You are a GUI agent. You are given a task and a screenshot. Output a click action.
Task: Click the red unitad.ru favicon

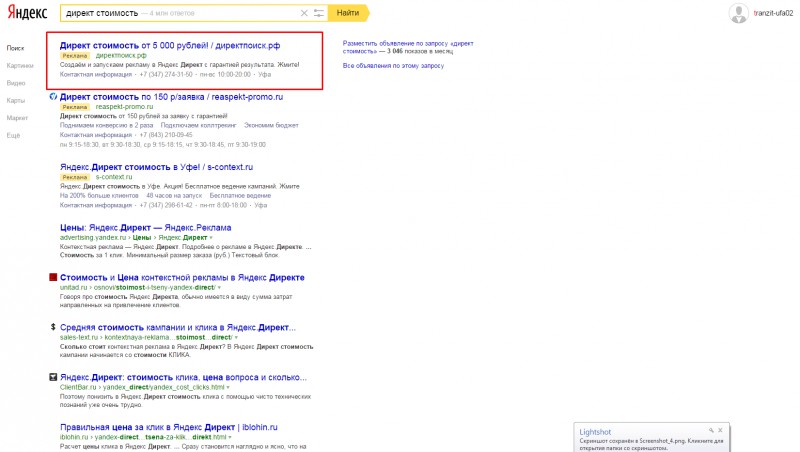click(53, 277)
